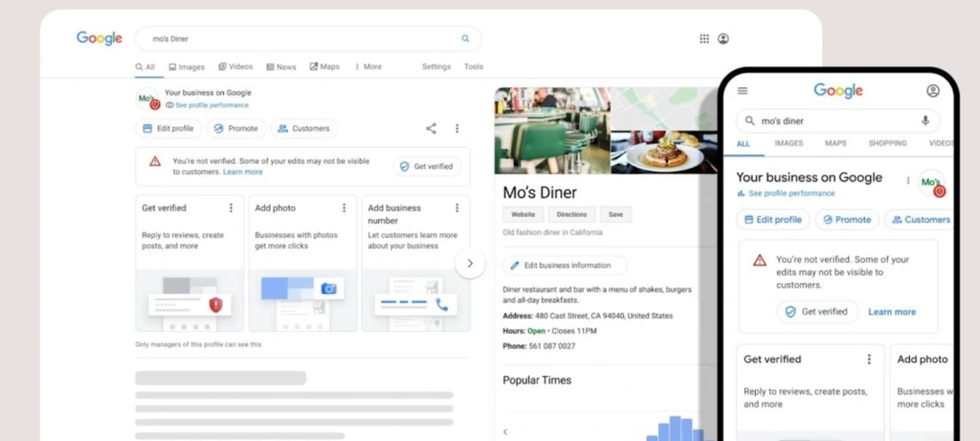Select the phone ALL tab

coord(743,143)
